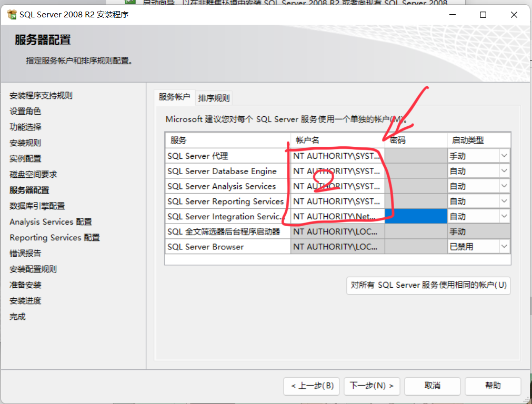Click password cell for SQL Server 代理

click(x=416, y=156)
